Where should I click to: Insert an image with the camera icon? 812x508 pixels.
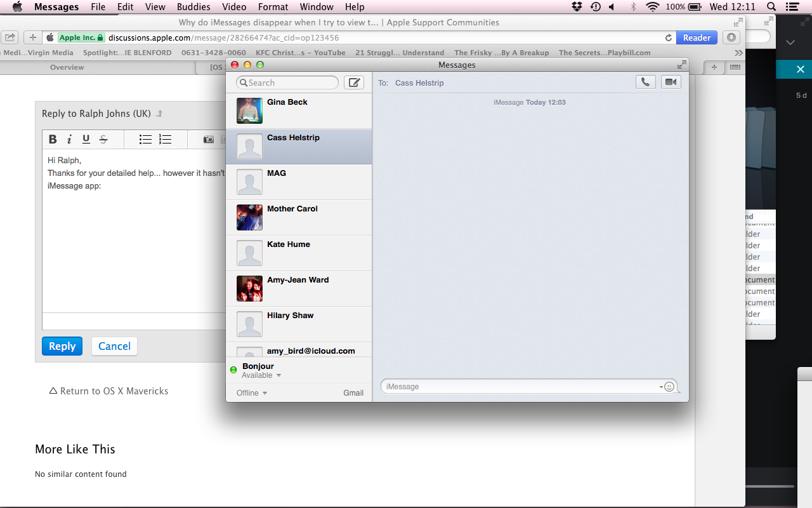point(209,140)
